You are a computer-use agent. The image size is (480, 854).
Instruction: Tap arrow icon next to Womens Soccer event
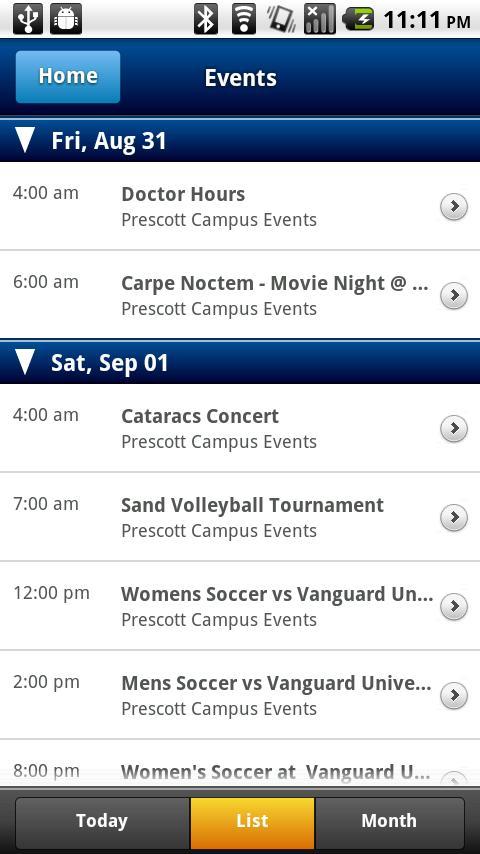[454, 607]
